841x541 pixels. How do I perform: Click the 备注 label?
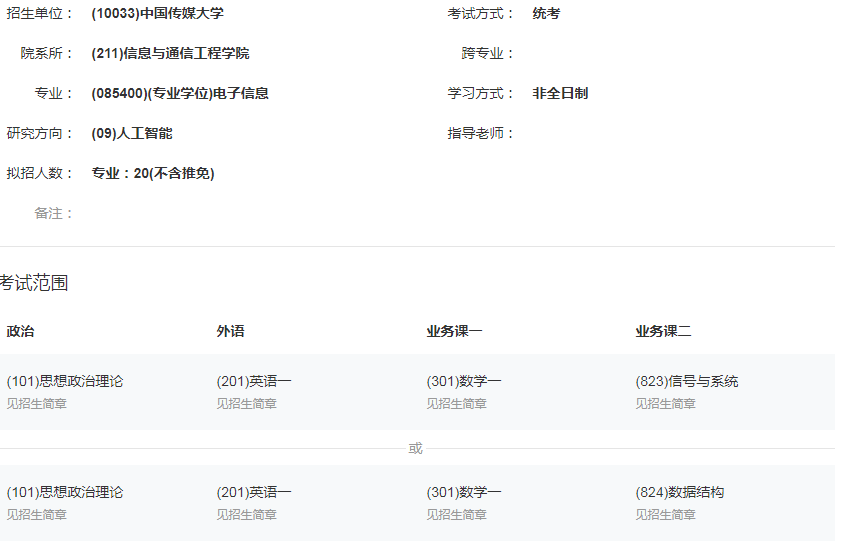click(54, 213)
